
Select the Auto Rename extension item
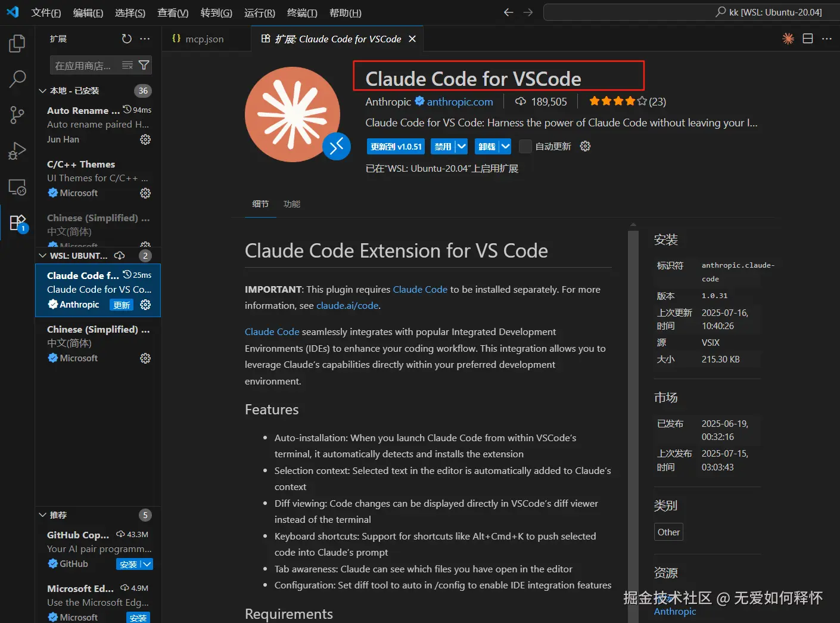click(x=98, y=125)
